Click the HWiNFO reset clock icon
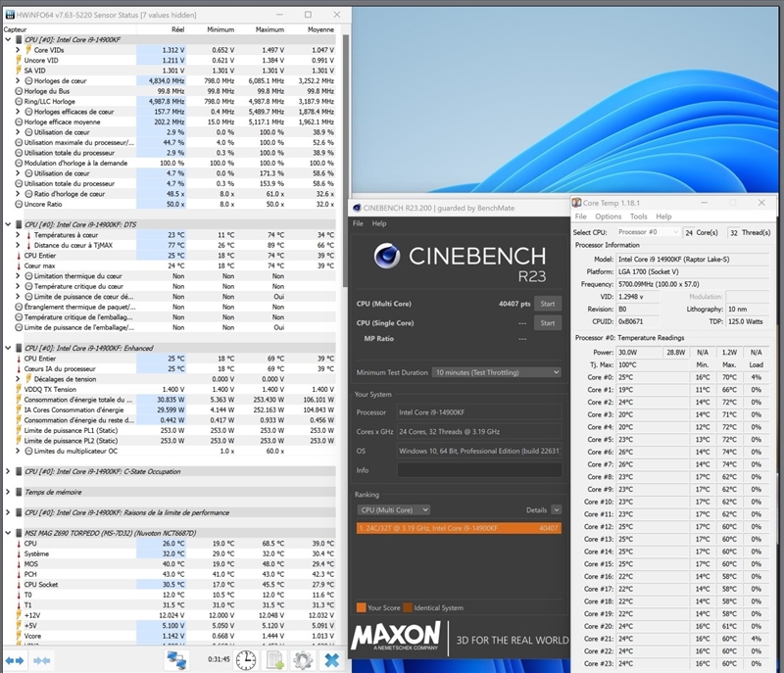This screenshot has height=673, width=784. click(x=246, y=659)
